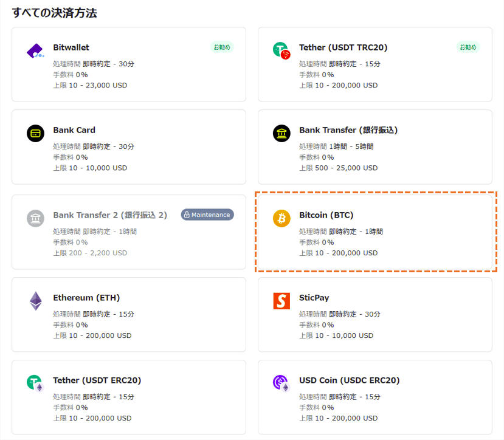Click the Ethereum diamond logo icon
504x440 pixels.
[x=36, y=301]
